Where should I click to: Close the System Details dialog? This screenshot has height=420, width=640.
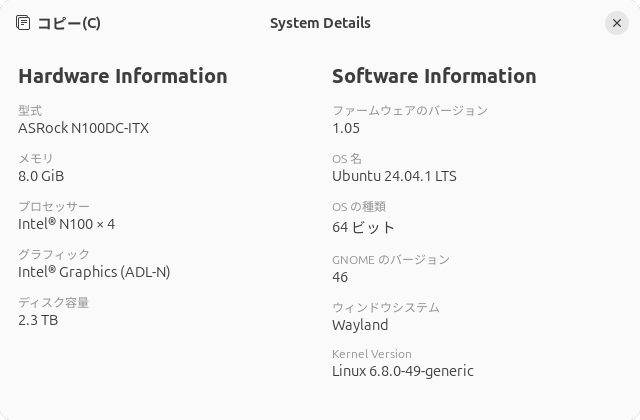(617, 23)
